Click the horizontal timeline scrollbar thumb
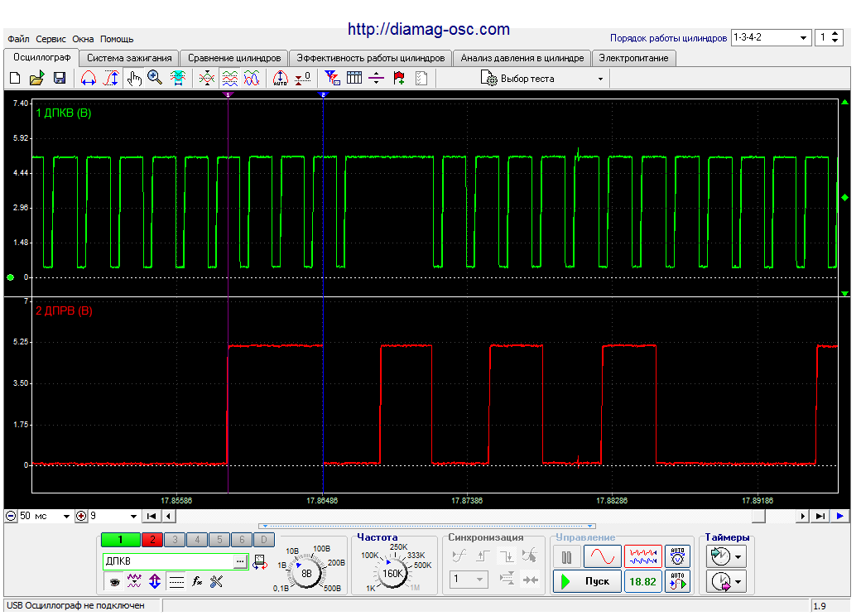The height and width of the screenshot is (616, 861). click(758, 516)
